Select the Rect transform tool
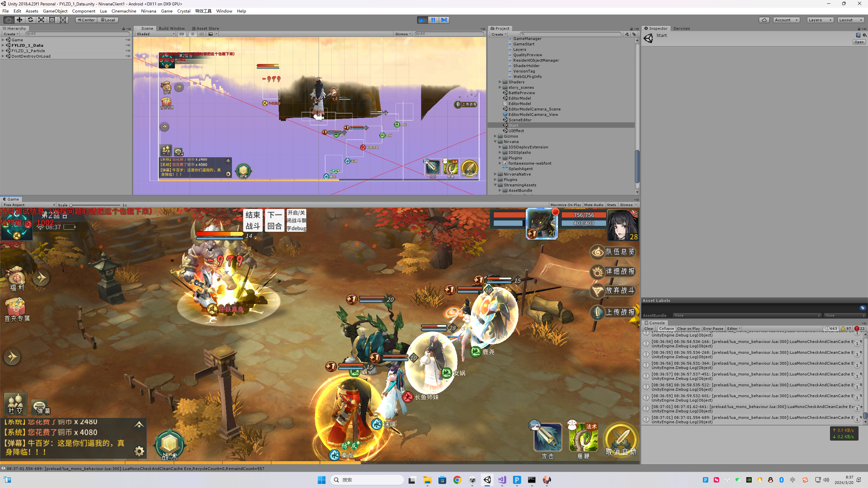This screenshot has width=868, height=488. coord(52,20)
